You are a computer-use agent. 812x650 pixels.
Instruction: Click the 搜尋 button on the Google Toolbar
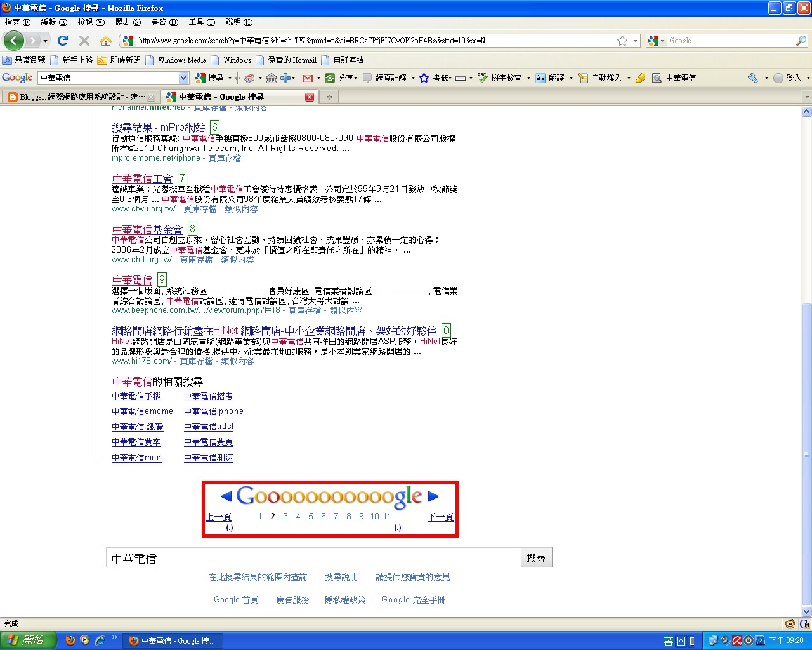point(210,78)
